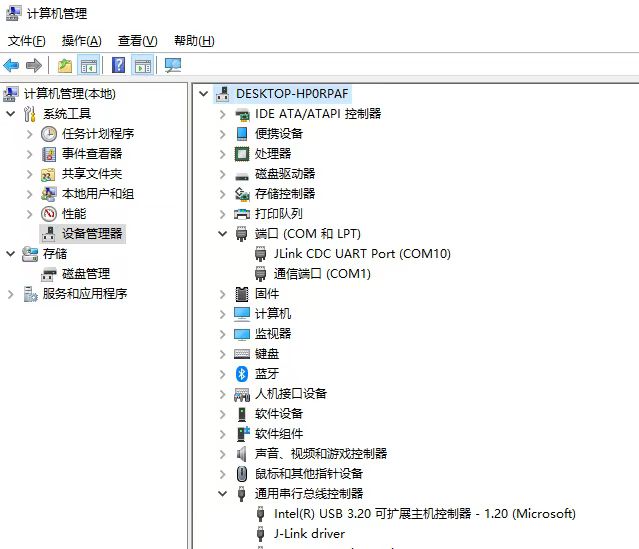Select 计算机管理(本地) root node
The height and width of the screenshot is (549, 639).
click(x=69, y=94)
